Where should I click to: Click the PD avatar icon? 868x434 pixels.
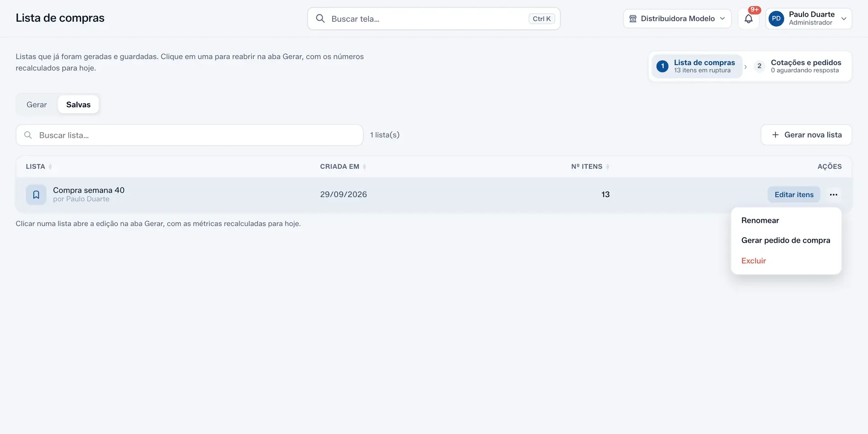(776, 19)
